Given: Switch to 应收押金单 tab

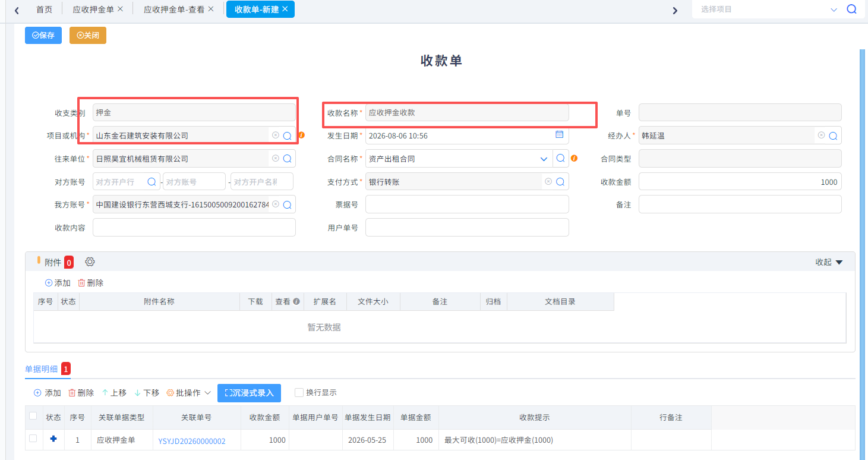Looking at the screenshot, I should click(93, 10).
